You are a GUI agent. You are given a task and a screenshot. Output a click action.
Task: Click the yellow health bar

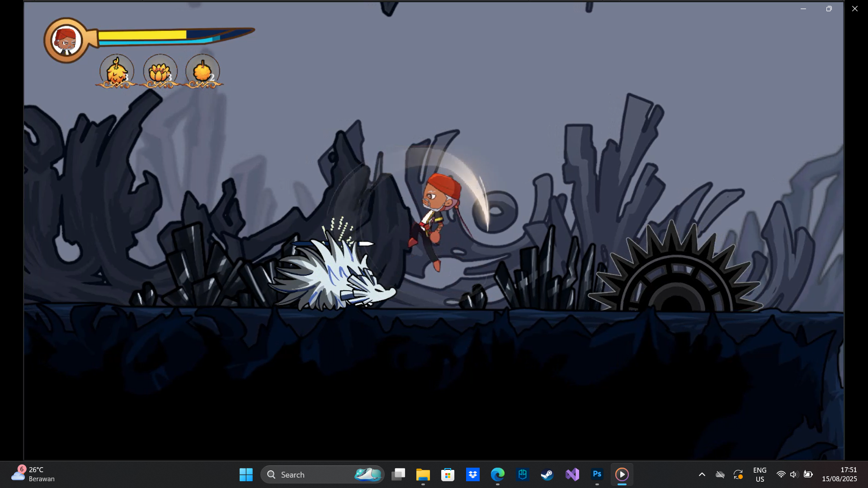click(x=142, y=35)
